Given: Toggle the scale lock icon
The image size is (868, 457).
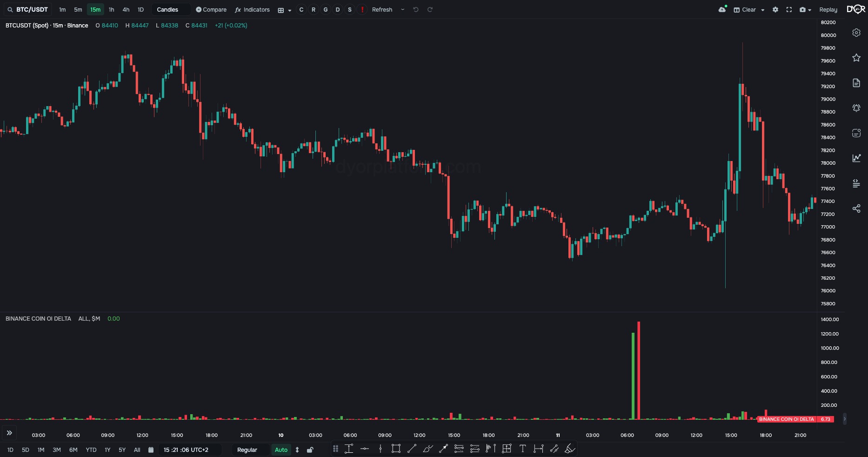Looking at the screenshot, I should [x=310, y=450].
